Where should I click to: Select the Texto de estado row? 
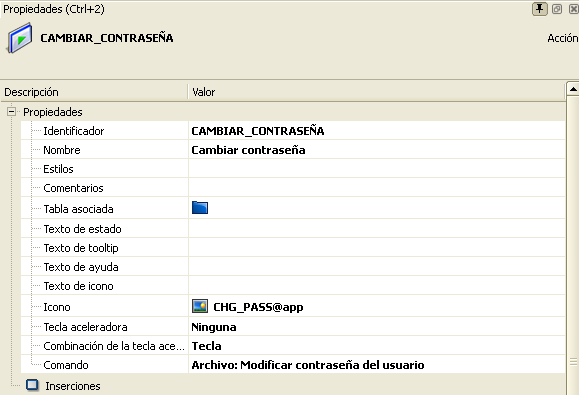[x=293, y=229]
